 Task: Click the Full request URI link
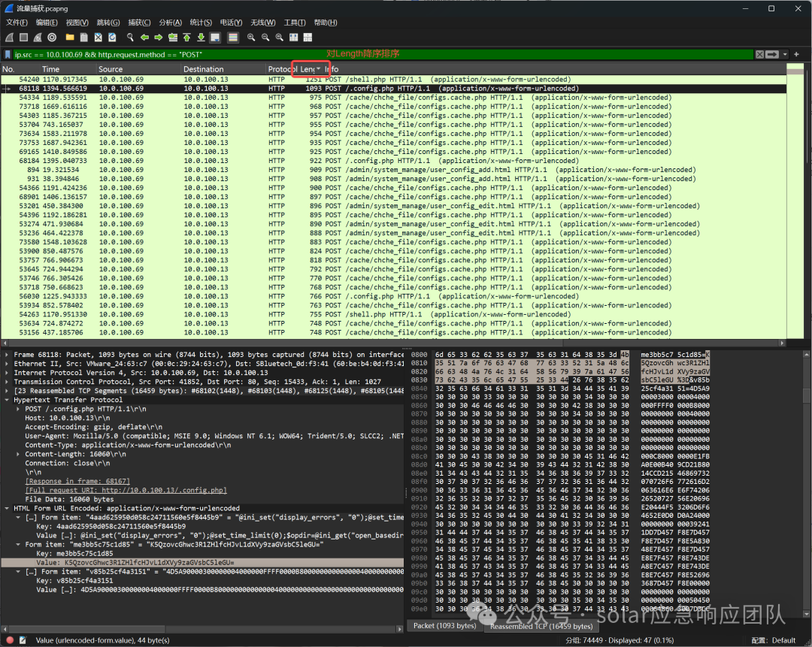[126, 490]
